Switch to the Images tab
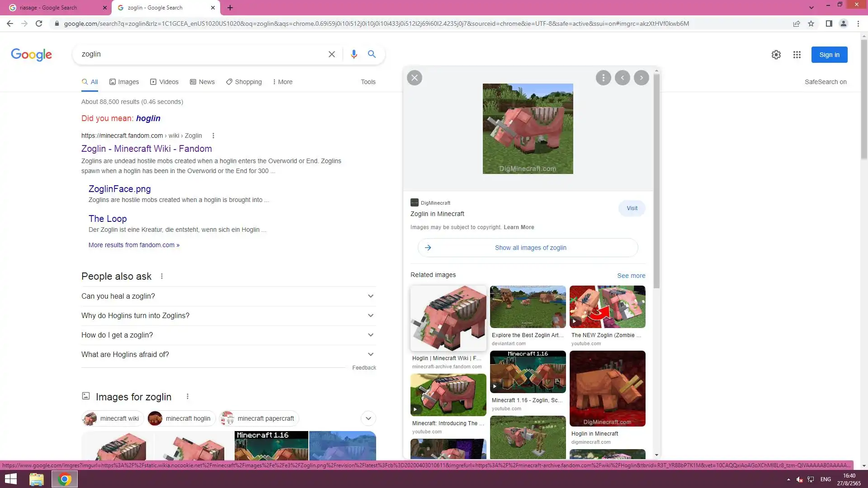The width and height of the screenshot is (868, 488). tap(124, 82)
